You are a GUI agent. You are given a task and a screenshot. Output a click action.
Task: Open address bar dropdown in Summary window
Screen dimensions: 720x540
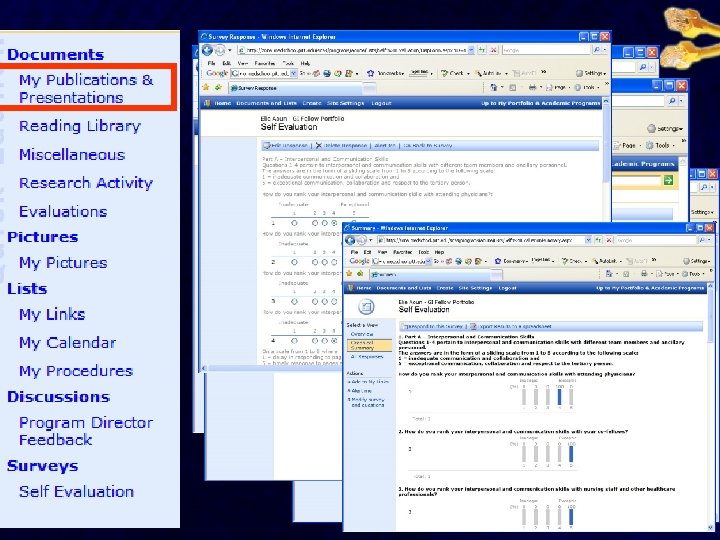pos(588,240)
